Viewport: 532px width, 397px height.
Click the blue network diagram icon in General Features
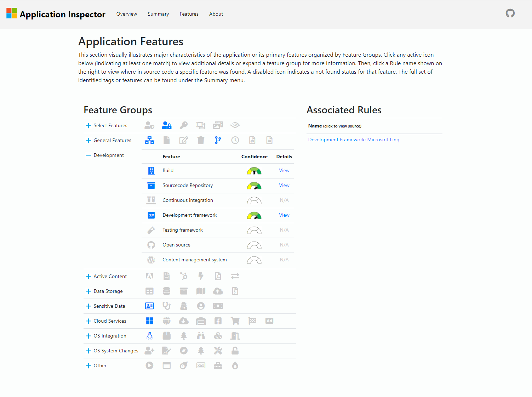click(x=149, y=140)
